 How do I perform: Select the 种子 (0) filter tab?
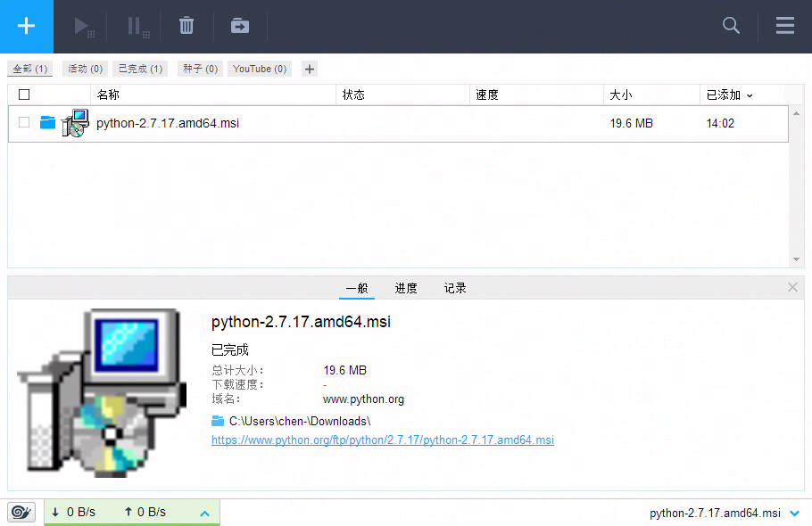coord(200,69)
